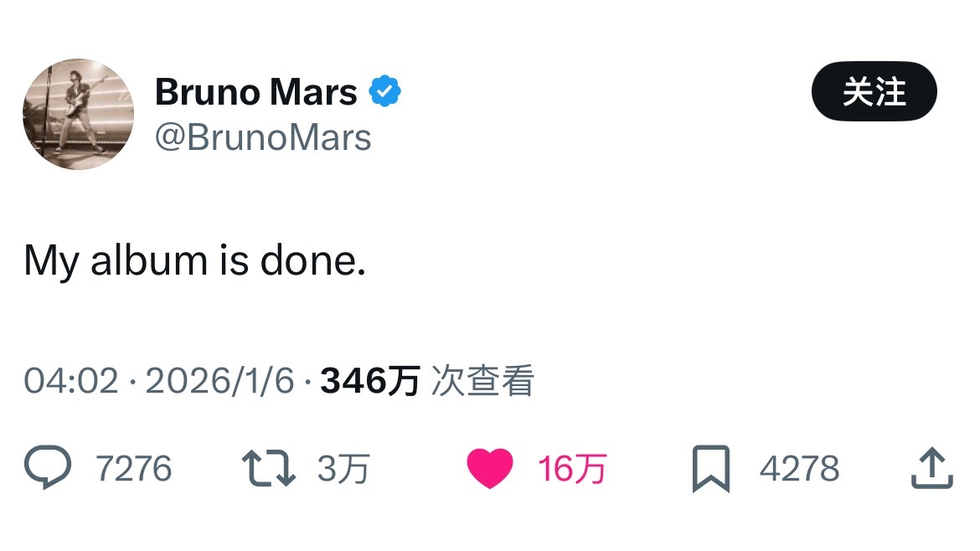Click the 2026/1/6 post date
The image size is (980, 551).
pyautogui.click(x=220, y=382)
